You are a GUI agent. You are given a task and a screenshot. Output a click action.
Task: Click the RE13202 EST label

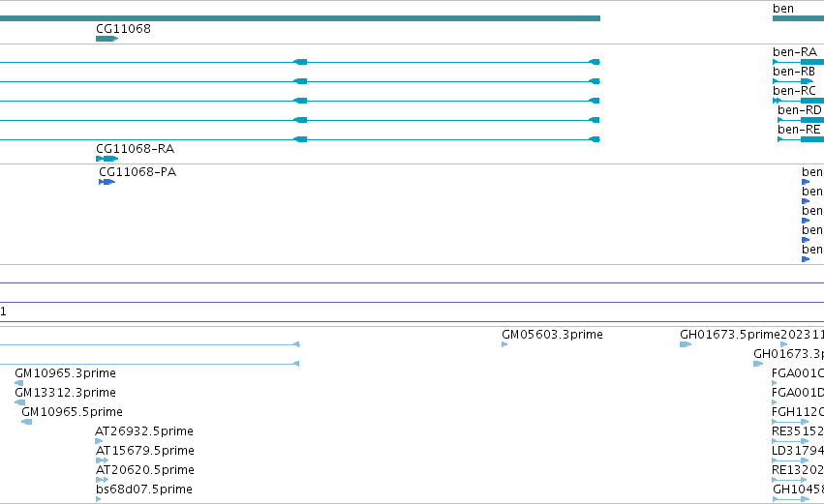click(x=798, y=470)
